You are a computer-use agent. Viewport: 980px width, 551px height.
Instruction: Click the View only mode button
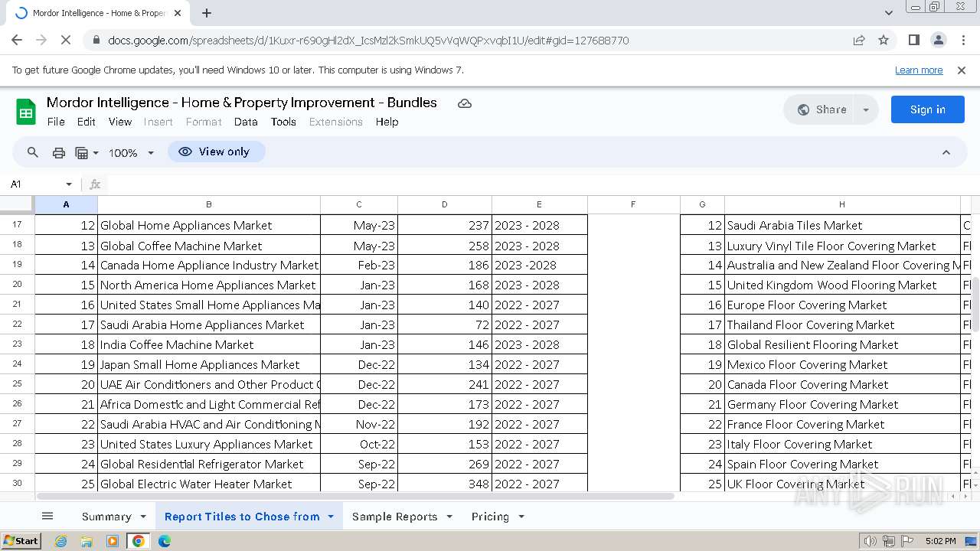[x=217, y=152]
